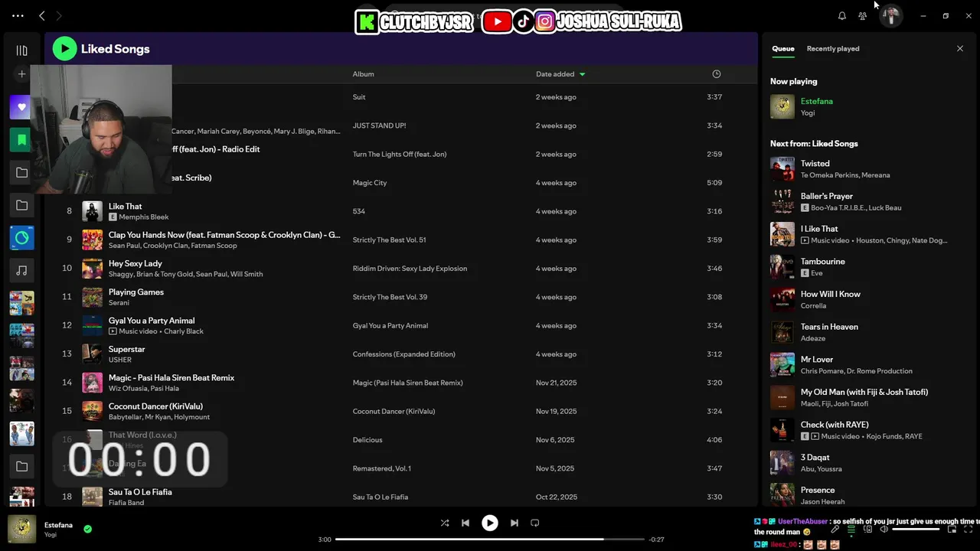Open Your Episodes green bookmark in sidebar
This screenshot has height=551, width=980.
tap(21, 140)
